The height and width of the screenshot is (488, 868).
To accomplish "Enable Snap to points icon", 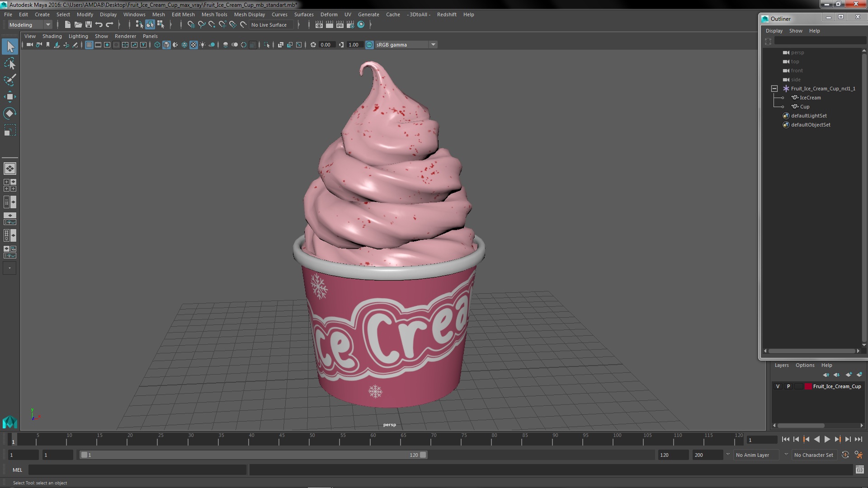I will point(212,25).
